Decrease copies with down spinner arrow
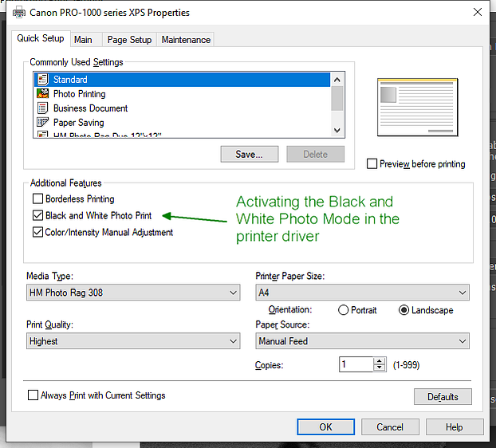Screen dimensions: 496x448 coord(379,367)
